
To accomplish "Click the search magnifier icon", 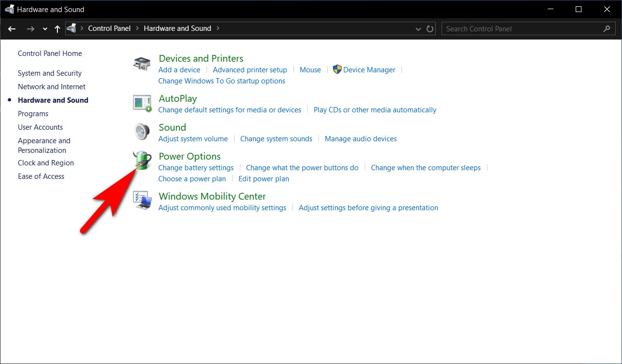I will click(607, 28).
